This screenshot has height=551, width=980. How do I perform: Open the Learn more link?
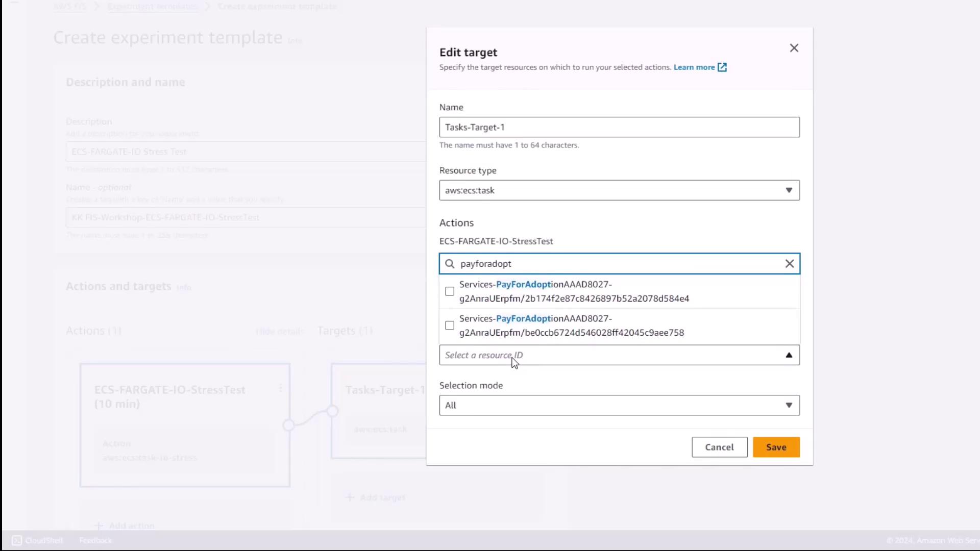click(x=694, y=67)
